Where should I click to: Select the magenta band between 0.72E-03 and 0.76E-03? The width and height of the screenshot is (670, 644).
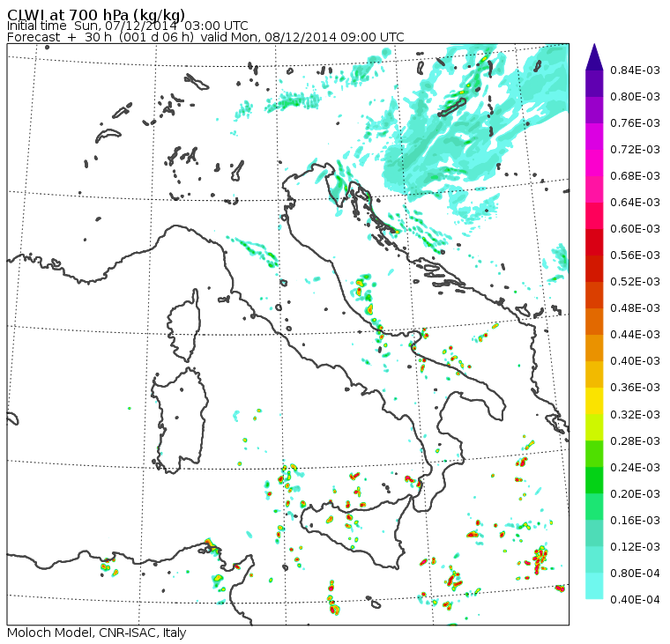[594, 137]
